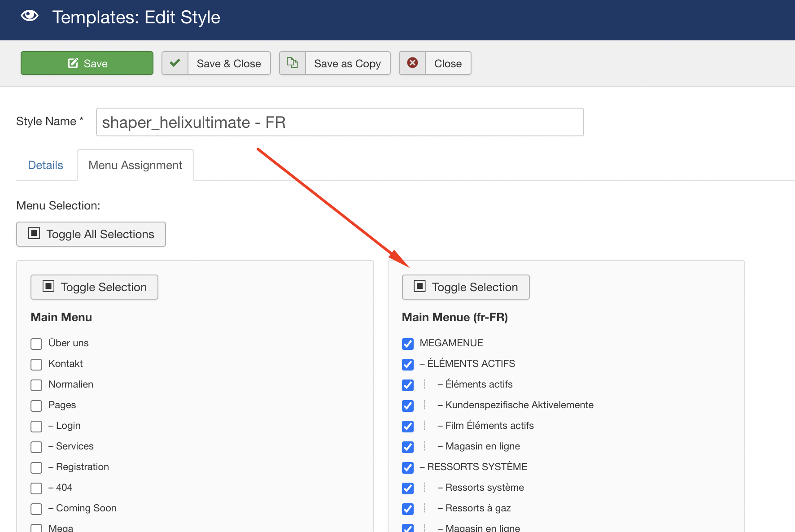This screenshot has width=795, height=532.
Task: Switch to the Details tab
Action: (x=45, y=165)
